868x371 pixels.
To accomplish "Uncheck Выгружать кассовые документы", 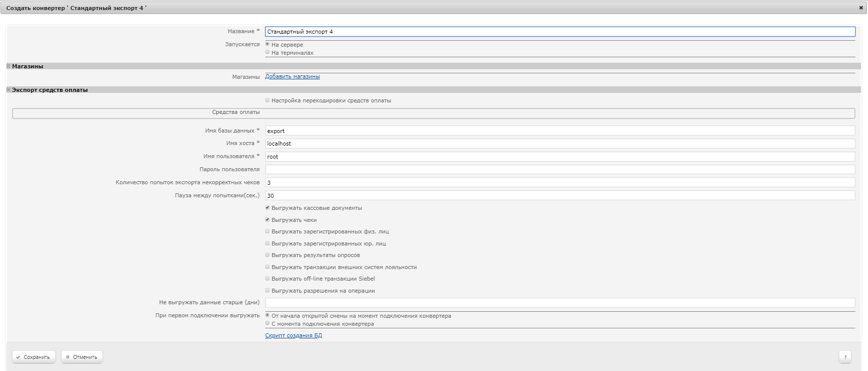I will coord(267,208).
